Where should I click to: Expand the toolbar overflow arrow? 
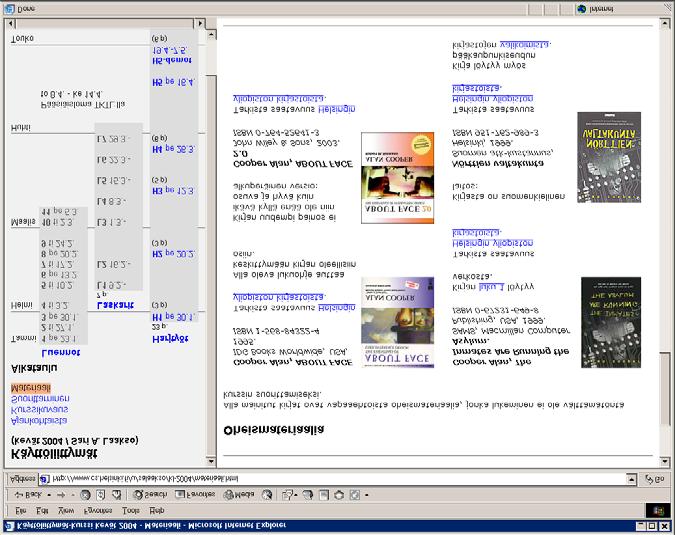pyautogui.click(x=367, y=495)
